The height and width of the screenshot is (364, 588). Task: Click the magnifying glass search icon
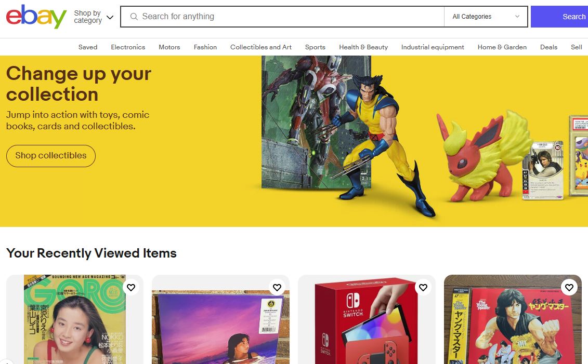134,17
